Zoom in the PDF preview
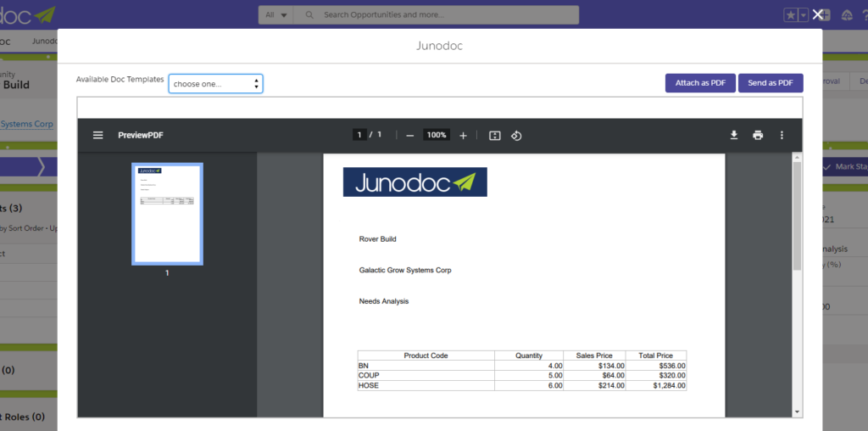 coord(463,136)
